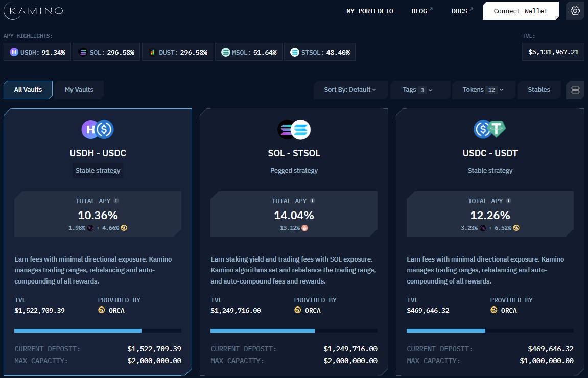Click the 12.26% total APY value
This screenshot has width=588, height=378.
490,215
